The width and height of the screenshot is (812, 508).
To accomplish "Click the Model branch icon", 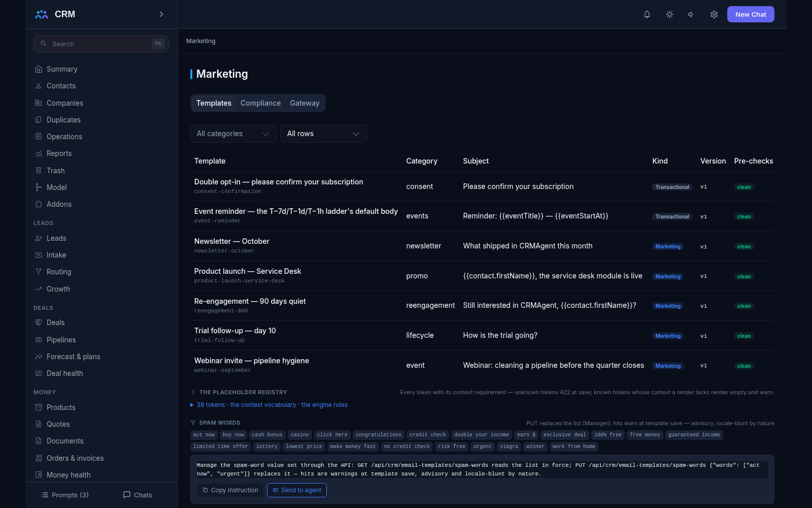I will 39,187.
